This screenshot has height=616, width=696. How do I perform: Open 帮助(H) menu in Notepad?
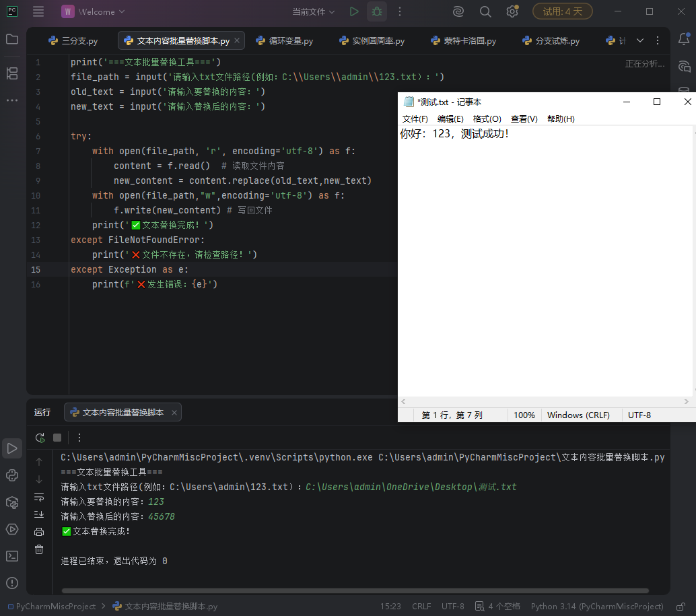[x=561, y=119]
